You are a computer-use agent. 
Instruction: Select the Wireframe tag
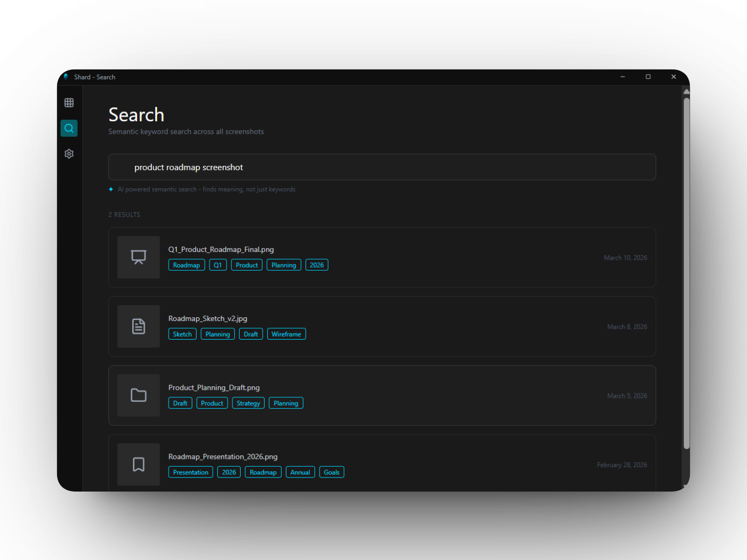(286, 334)
